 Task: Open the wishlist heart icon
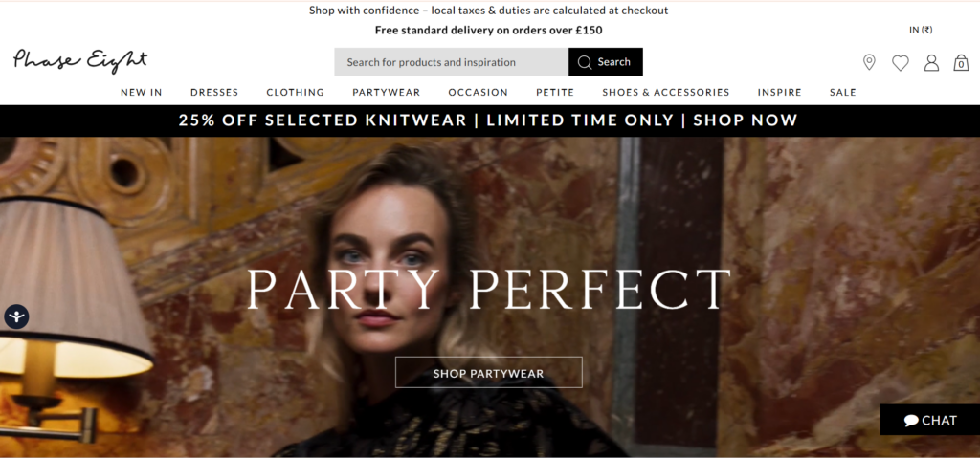tap(900, 62)
